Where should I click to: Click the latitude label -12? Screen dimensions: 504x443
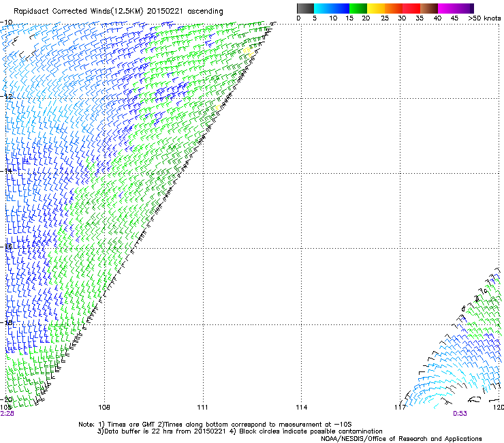[x=7, y=96]
